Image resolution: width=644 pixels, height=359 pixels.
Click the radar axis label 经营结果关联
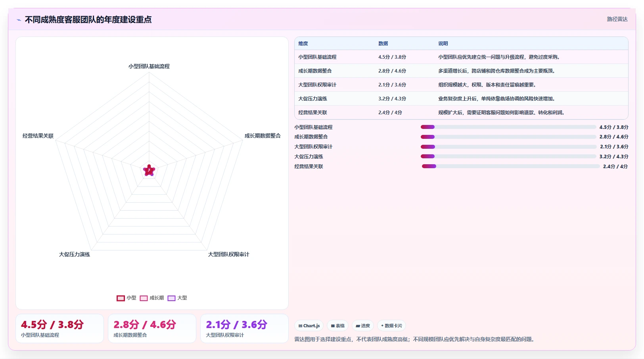(38, 136)
